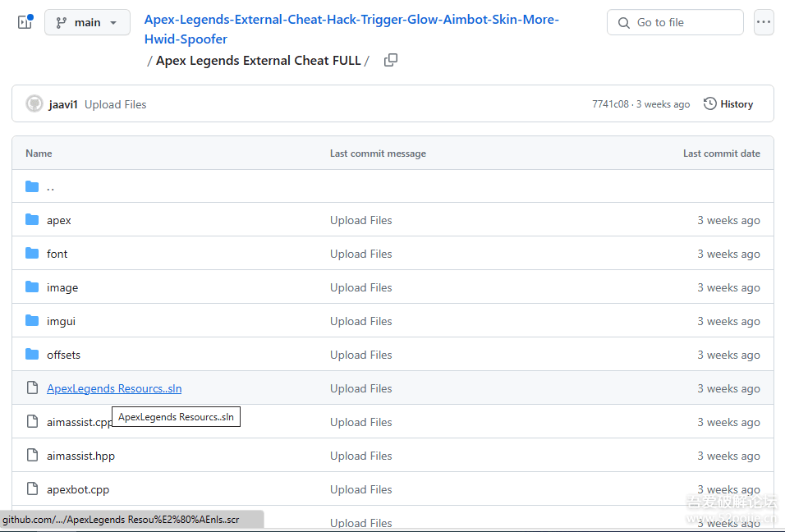Viewport: 785px width, 532px height.
Task: Click folder icon of offsets row
Action: [32, 355]
